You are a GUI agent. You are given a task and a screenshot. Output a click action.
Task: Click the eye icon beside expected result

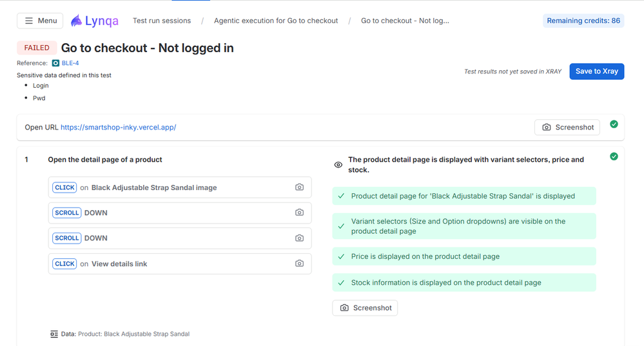[338, 164]
